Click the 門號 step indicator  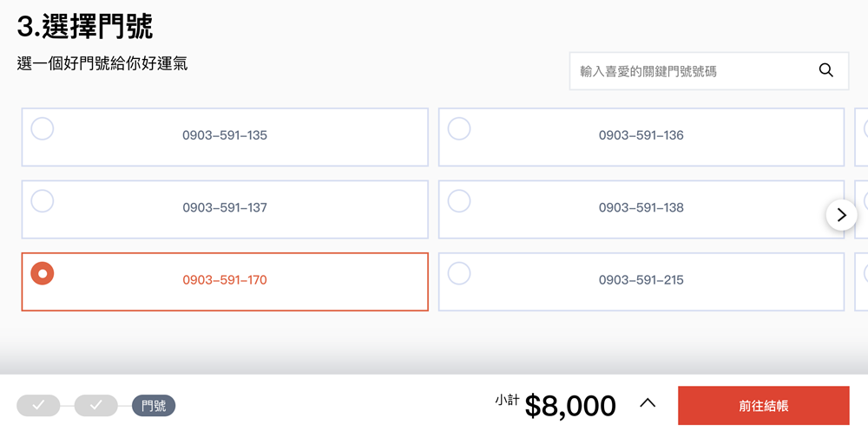(x=154, y=405)
